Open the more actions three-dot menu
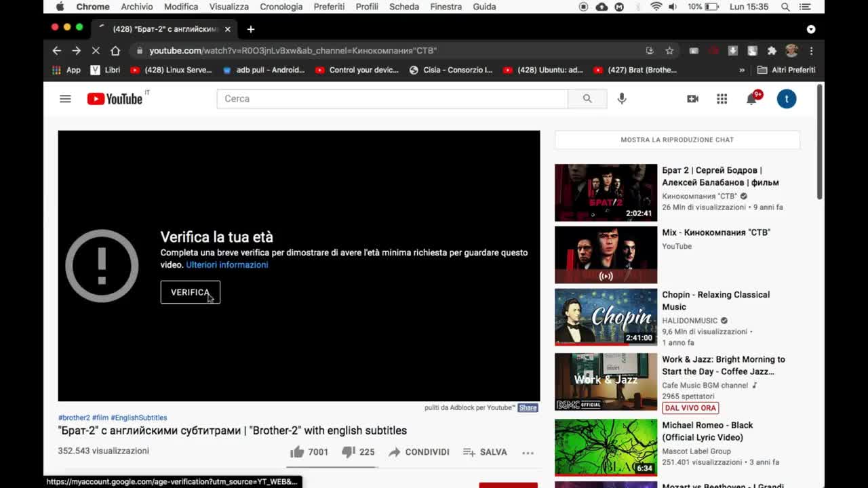Screen dimensions: 868x488 528,452
